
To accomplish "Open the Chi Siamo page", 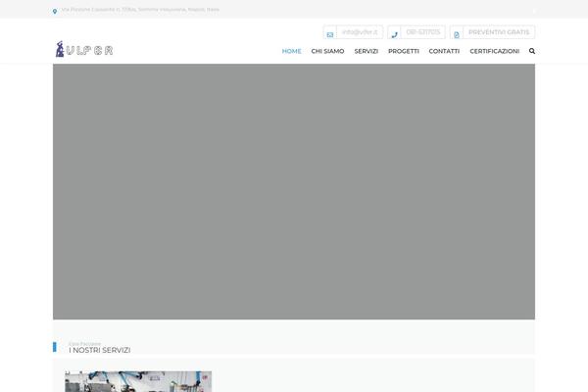I will (327, 51).
